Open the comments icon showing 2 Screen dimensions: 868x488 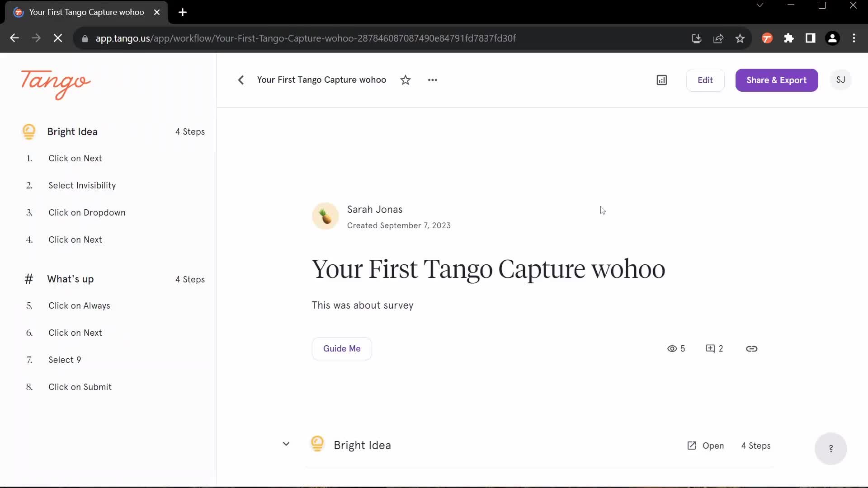click(x=710, y=348)
